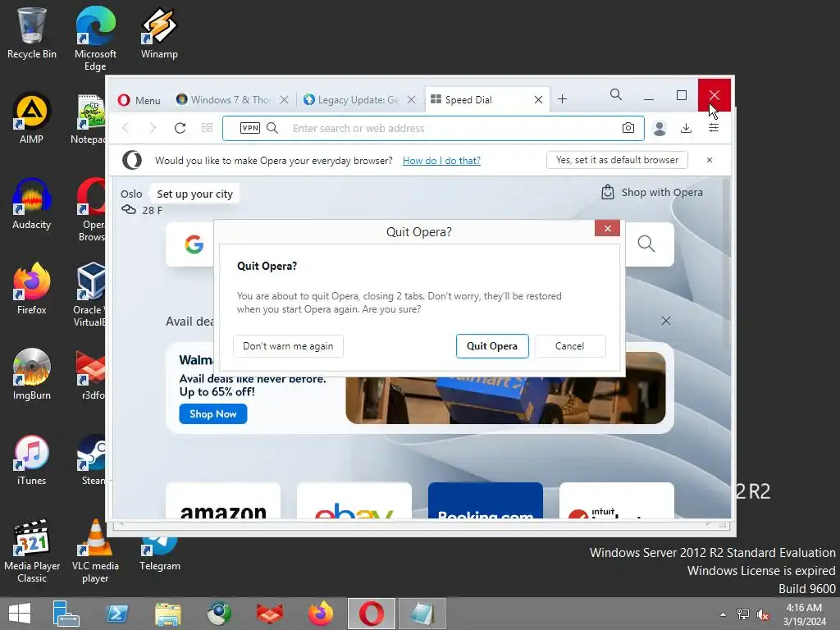840x630 pixels.
Task: Open the snapshot camera icon
Action: pyautogui.click(x=628, y=128)
